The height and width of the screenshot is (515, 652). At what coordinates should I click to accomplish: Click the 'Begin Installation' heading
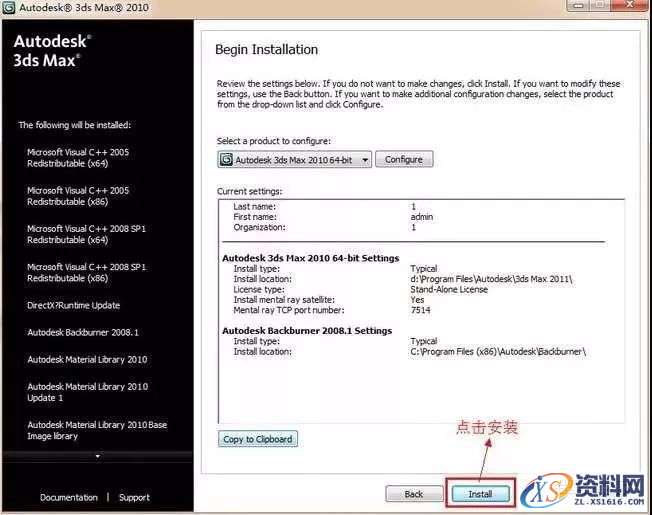tap(267, 50)
